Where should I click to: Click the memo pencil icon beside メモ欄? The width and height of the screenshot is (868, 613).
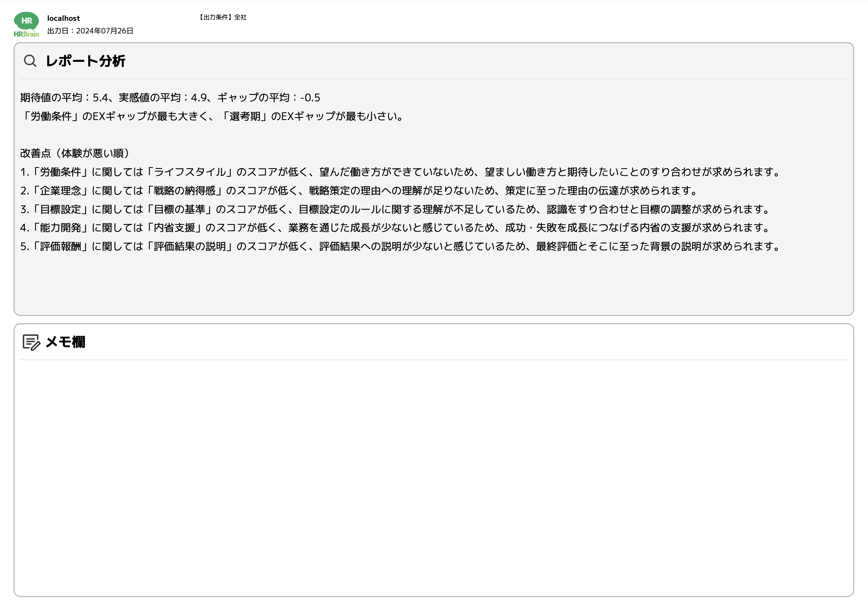(31, 342)
